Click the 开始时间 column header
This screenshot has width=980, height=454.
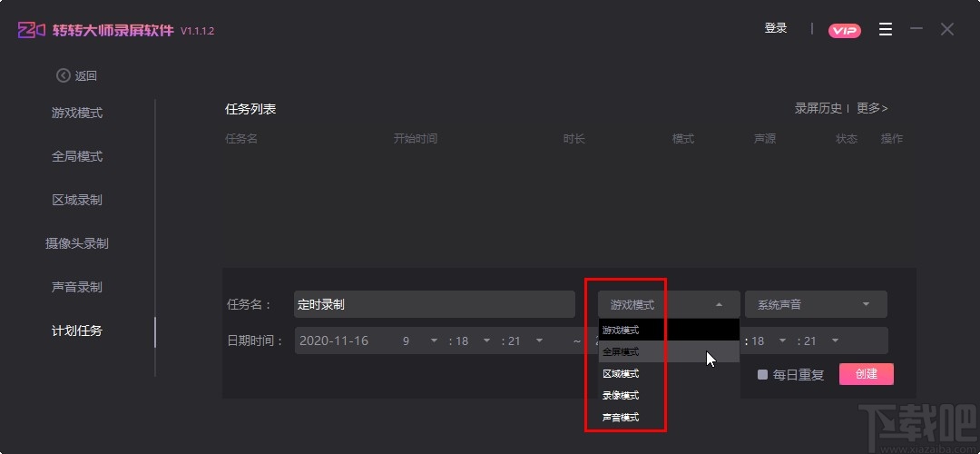click(x=415, y=139)
